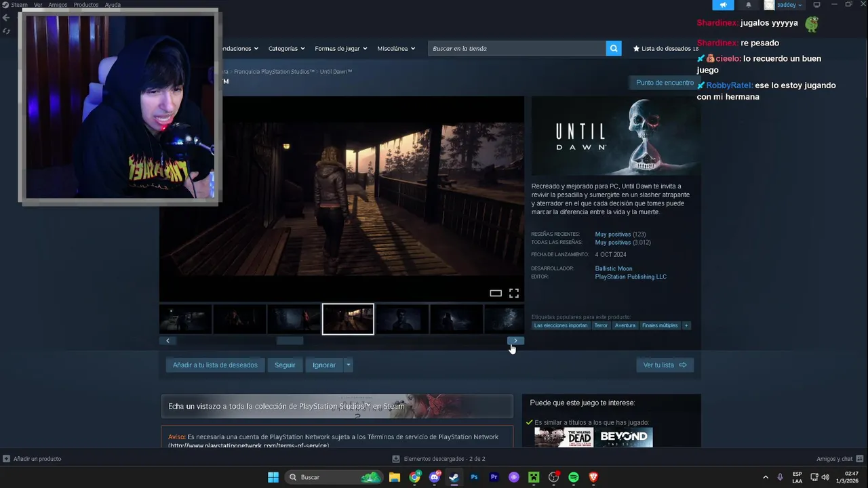Expand the Miscelánea dropdown
The image size is (868, 488).
click(x=396, y=48)
